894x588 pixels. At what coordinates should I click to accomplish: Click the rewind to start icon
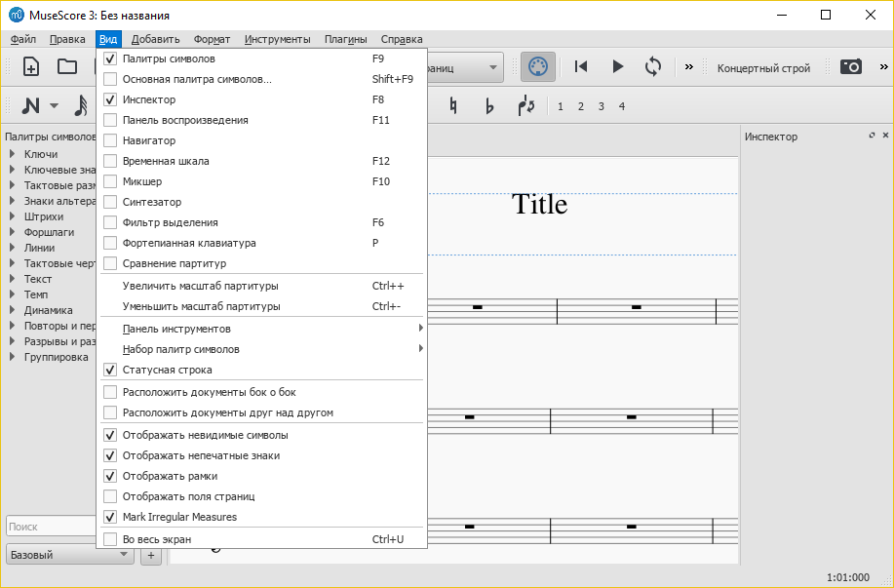(x=580, y=67)
